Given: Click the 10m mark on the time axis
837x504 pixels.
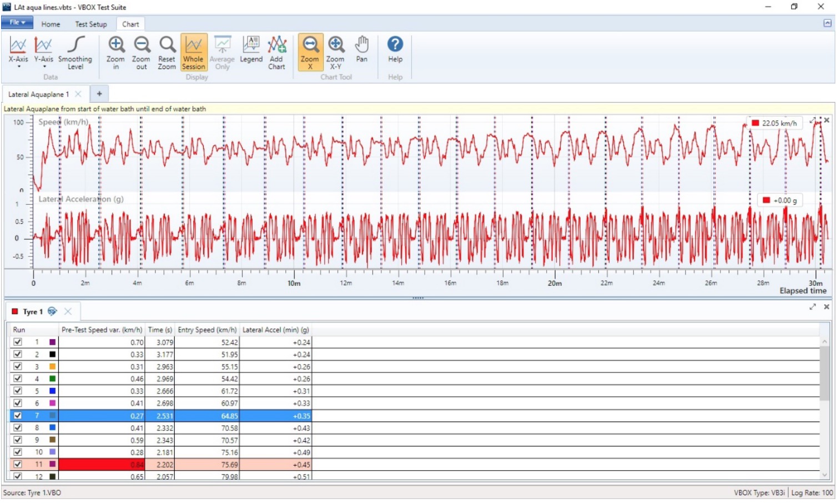Looking at the screenshot, I should click(294, 284).
